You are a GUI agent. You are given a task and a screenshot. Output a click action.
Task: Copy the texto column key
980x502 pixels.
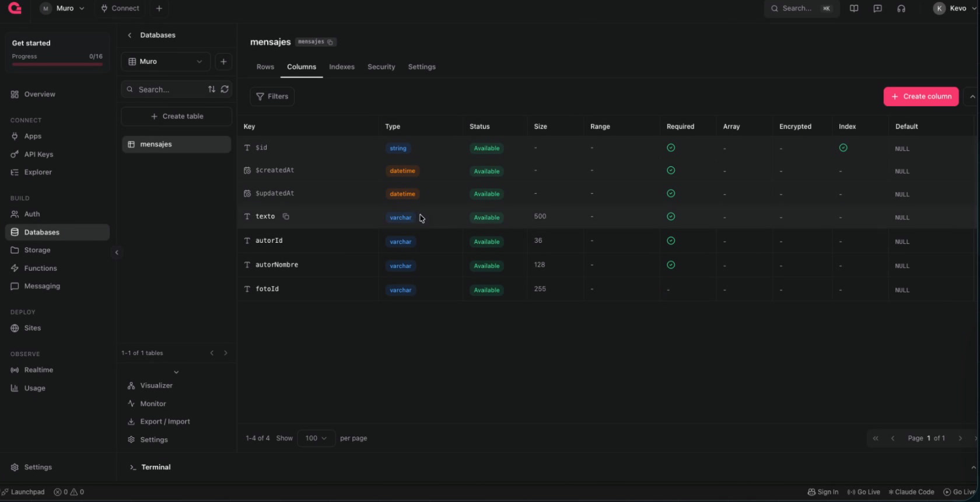pos(286,217)
